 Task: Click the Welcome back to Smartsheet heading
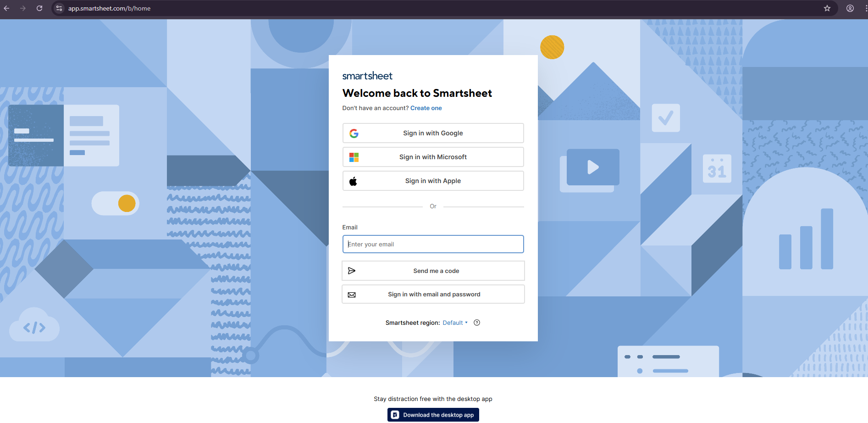pyautogui.click(x=417, y=93)
